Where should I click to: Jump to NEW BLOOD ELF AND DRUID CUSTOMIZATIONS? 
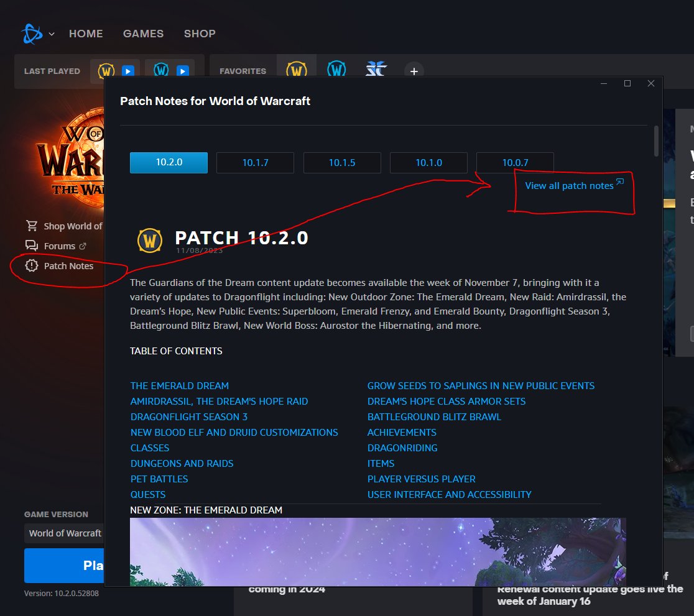point(234,433)
